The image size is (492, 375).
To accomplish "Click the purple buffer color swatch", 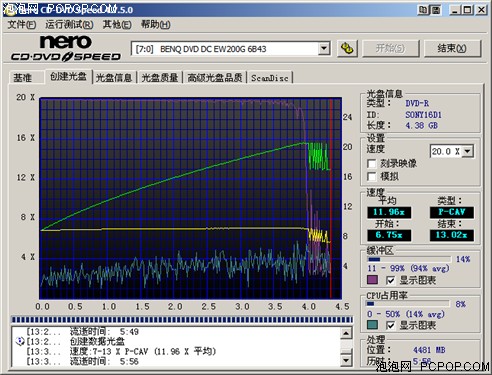I will pyautogui.click(x=372, y=280).
